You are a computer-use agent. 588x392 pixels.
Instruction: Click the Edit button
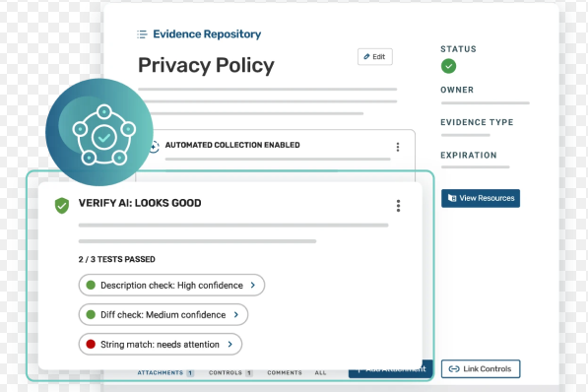point(375,57)
